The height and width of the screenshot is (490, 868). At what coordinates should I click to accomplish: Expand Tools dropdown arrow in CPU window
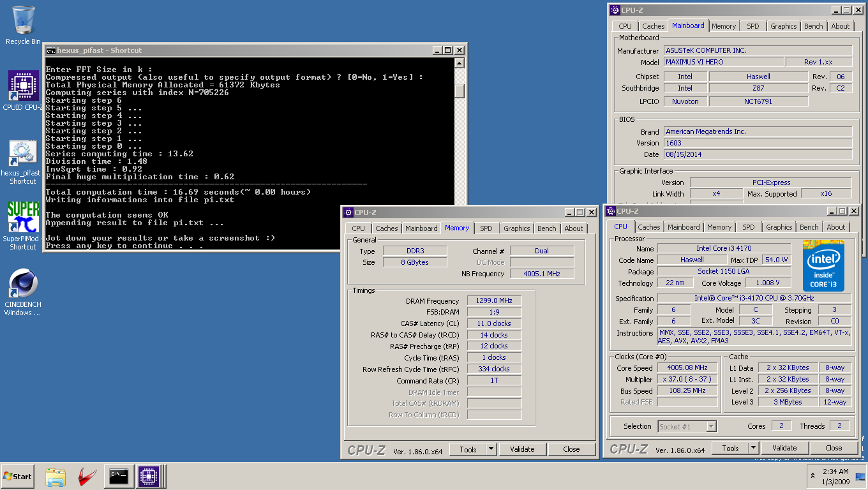click(753, 448)
